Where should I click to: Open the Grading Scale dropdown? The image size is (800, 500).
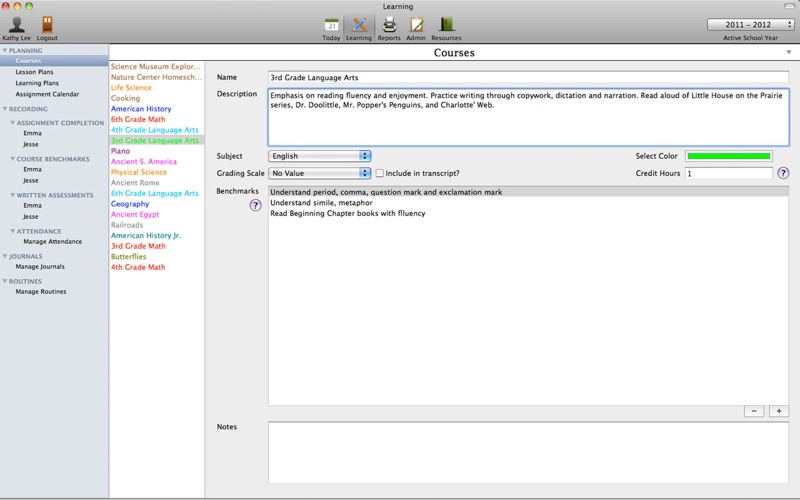click(319, 173)
